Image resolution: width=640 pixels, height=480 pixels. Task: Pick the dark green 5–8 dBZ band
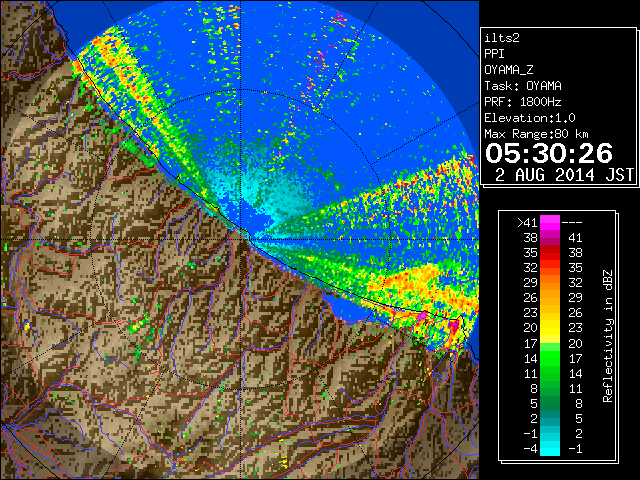[x=550, y=403]
